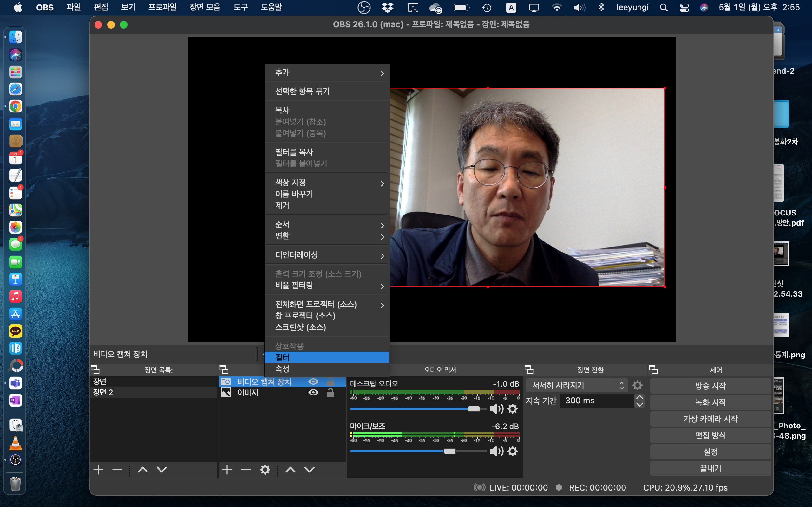Adjust the 마이크/보조 volume slider handle

[x=450, y=451]
